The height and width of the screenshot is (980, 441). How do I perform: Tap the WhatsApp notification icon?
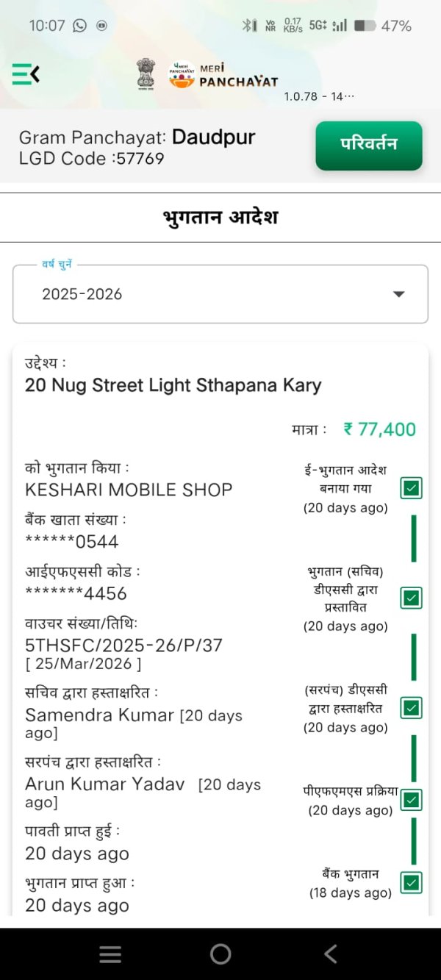(x=79, y=26)
